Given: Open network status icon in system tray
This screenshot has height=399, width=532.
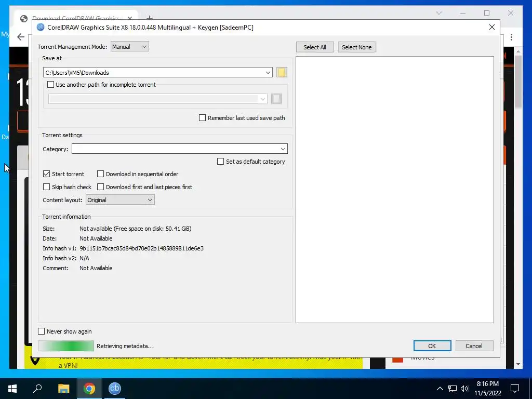Looking at the screenshot, I should pyautogui.click(x=453, y=389).
